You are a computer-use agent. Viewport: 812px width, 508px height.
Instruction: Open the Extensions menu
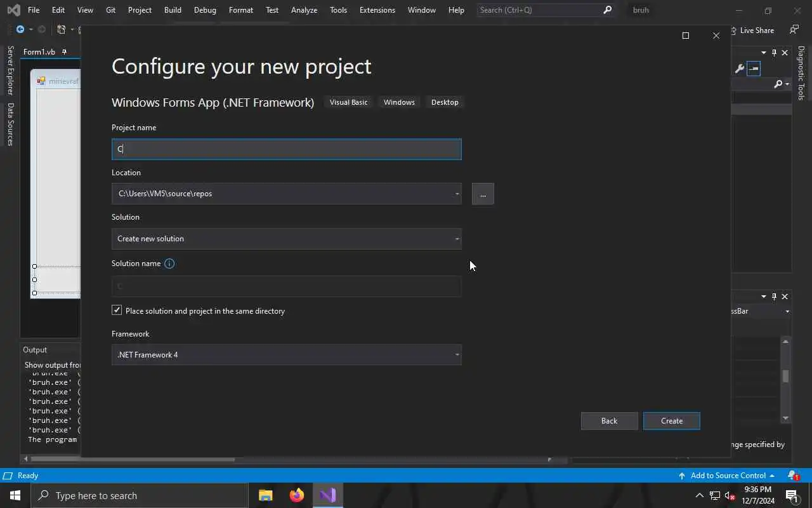click(x=377, y=10)
